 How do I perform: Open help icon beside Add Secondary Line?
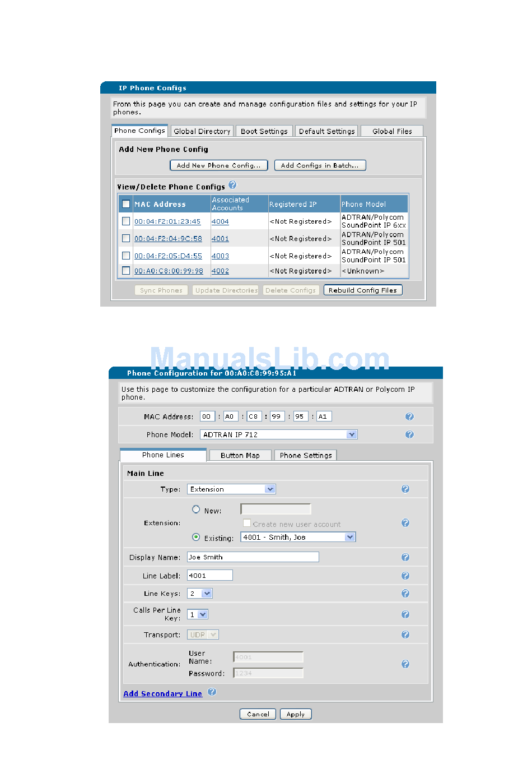[212, 692]
